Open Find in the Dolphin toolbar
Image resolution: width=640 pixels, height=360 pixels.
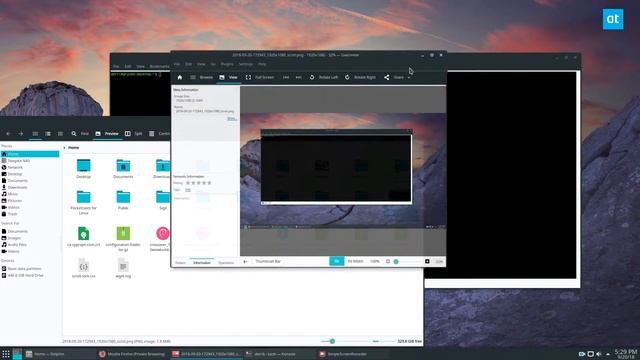coord(80,133)
